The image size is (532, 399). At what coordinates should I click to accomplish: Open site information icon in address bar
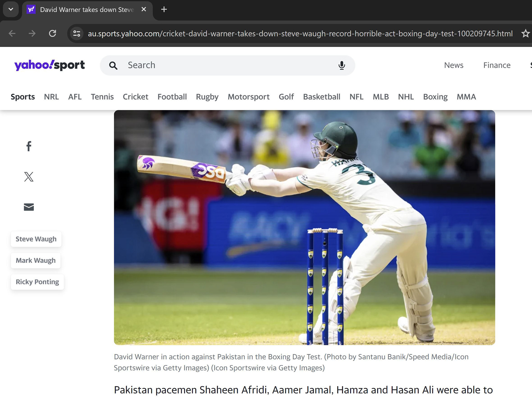pos(77,34)
